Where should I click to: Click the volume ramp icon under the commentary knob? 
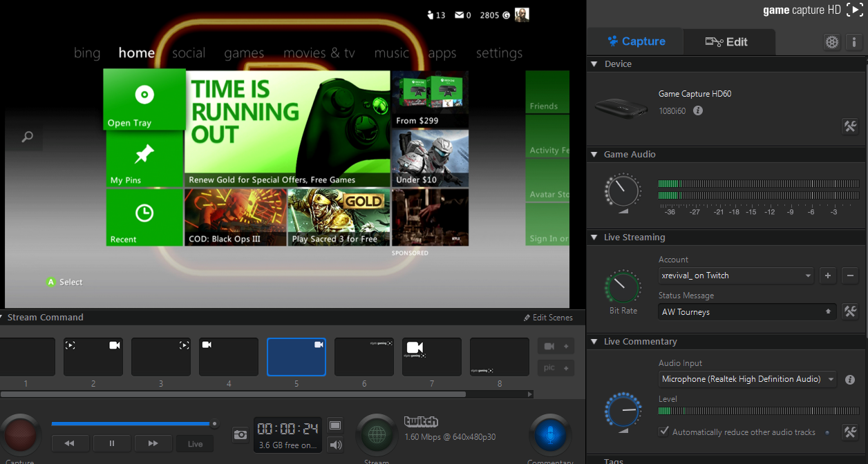coord(623,430)
